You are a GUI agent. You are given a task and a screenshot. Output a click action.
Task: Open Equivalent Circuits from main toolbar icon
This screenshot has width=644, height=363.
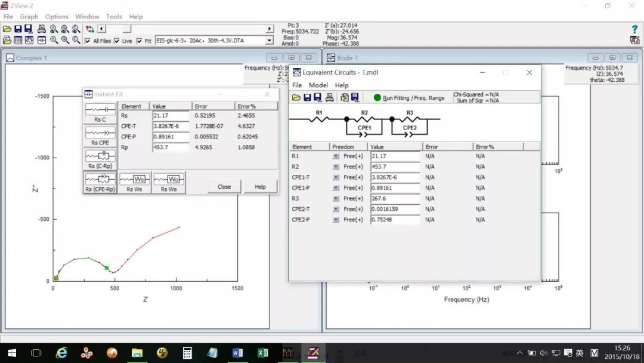pos(29,40)
